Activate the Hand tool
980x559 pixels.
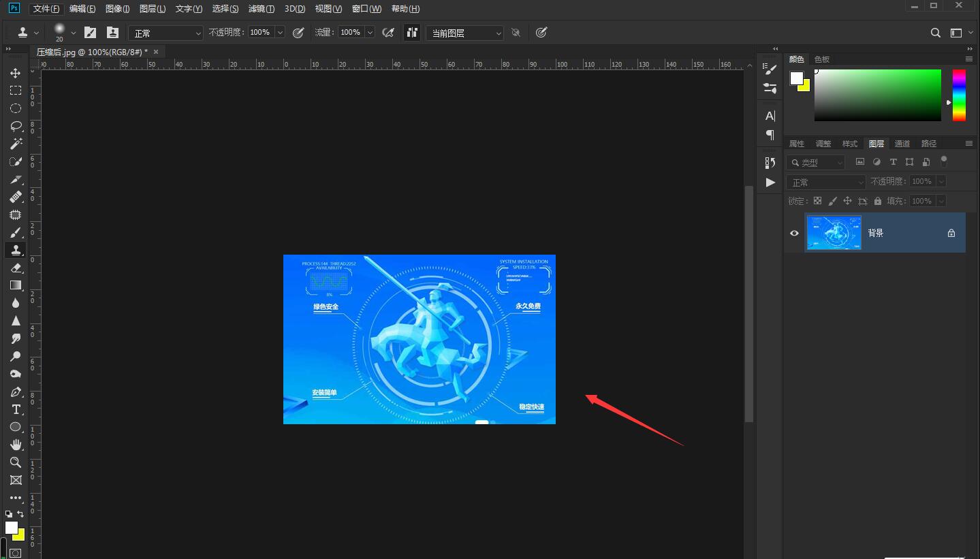pos(15,445)
